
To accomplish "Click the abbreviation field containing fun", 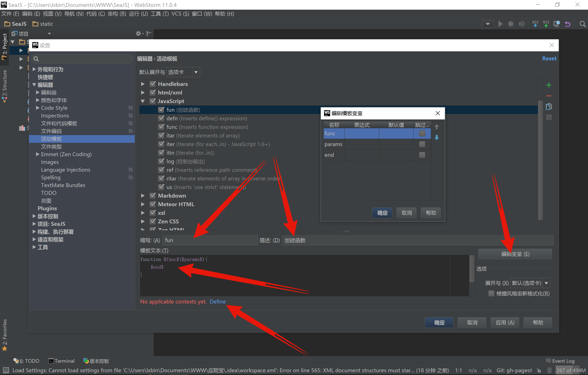I will coord(210,240).
